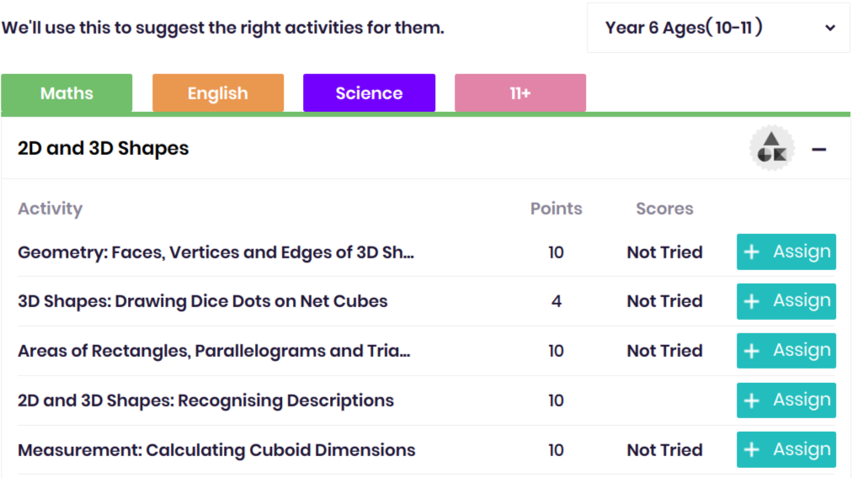Open the Year 6 Ages(10-11) dropdown
868x478 pixels.
click(x=718, y=28)
